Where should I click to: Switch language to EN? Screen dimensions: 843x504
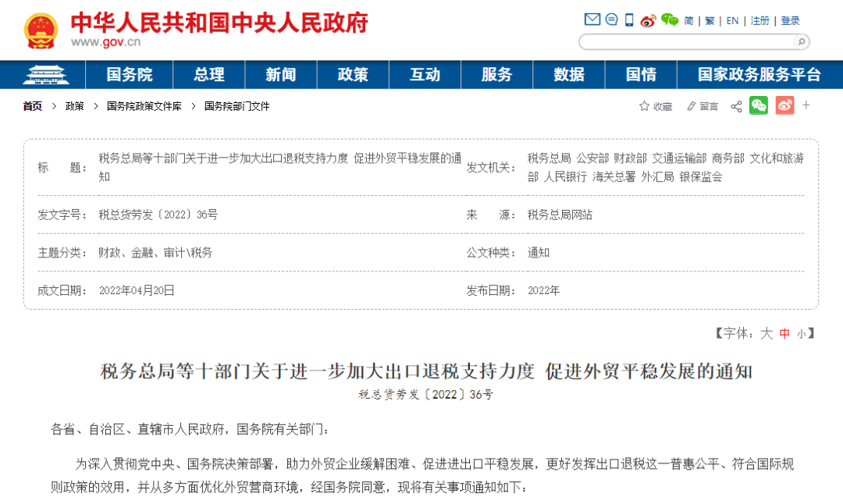732,21
